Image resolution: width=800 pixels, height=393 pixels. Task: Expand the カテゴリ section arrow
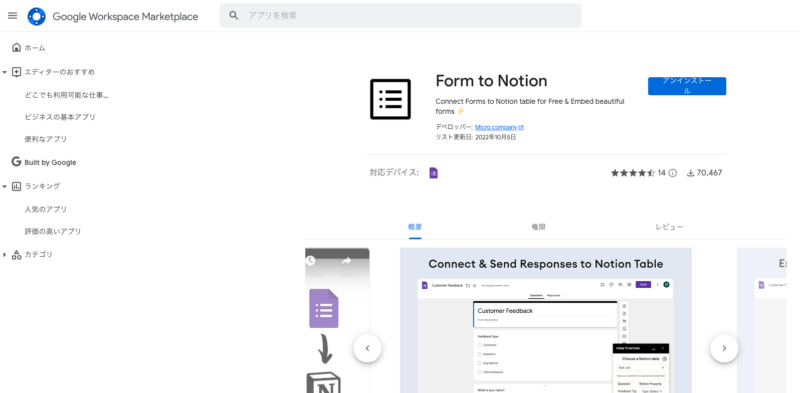pyautogui.click(x=5, y=255)
